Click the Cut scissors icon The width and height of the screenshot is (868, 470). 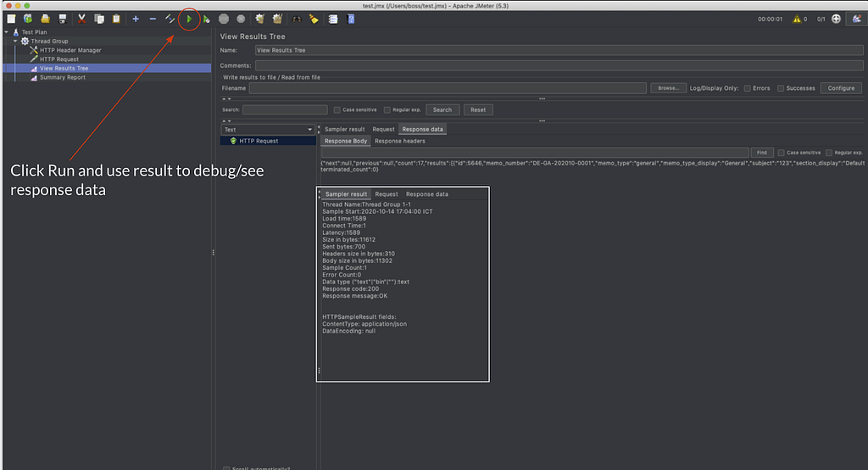click(81, 19)
